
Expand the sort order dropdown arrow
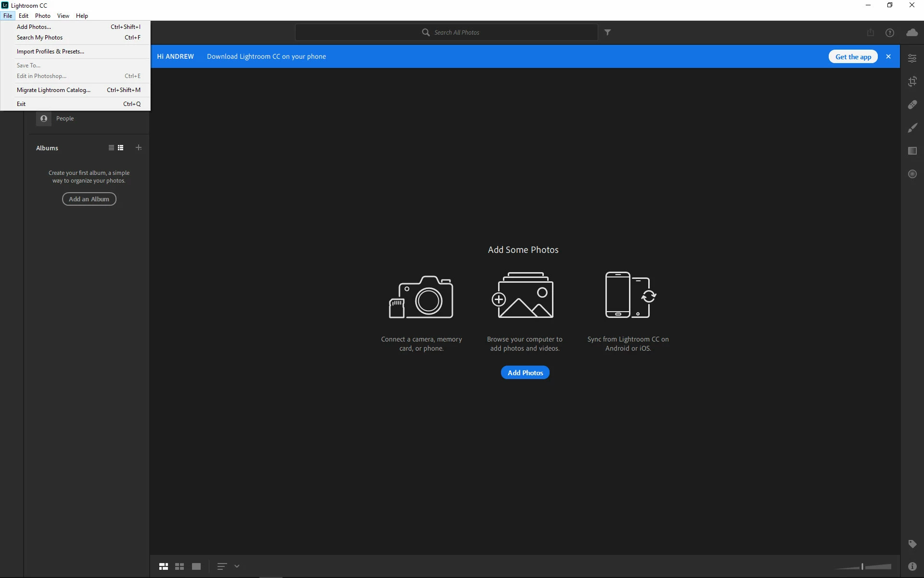237,566
